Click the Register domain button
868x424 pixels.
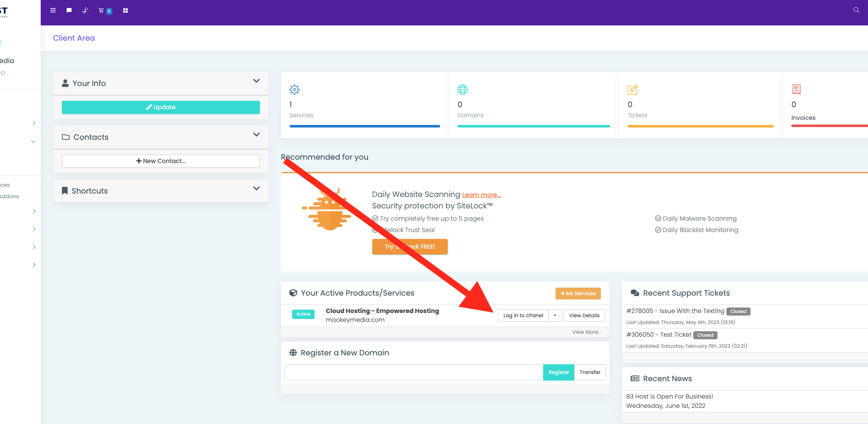[x=558, y=372]
